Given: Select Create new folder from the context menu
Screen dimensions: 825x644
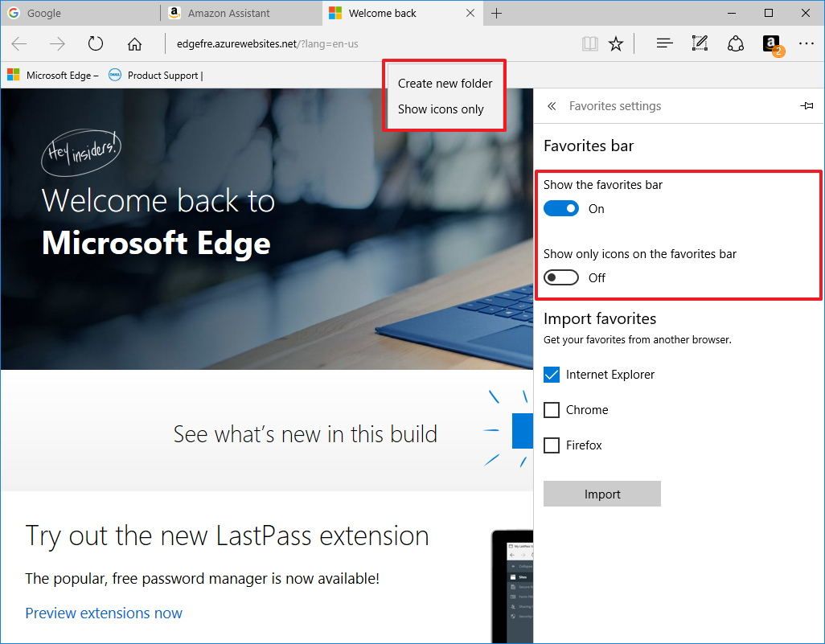Looking at the screenshot, I should pyautogui.click(x=445, y=83).
